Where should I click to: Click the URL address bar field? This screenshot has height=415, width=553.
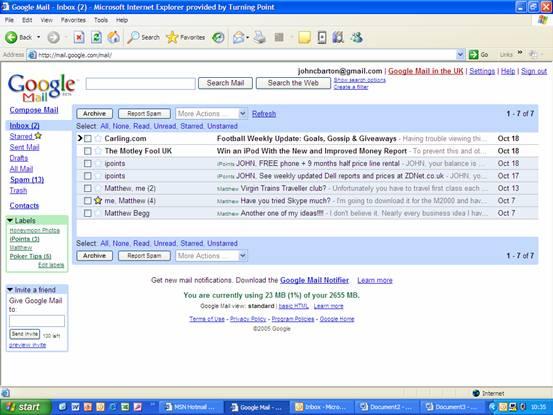point(246,55)
